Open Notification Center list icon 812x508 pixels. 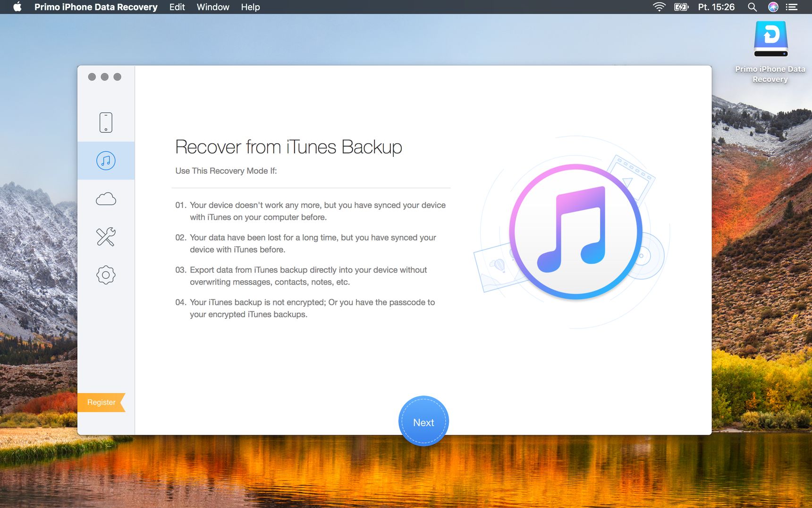792,7
